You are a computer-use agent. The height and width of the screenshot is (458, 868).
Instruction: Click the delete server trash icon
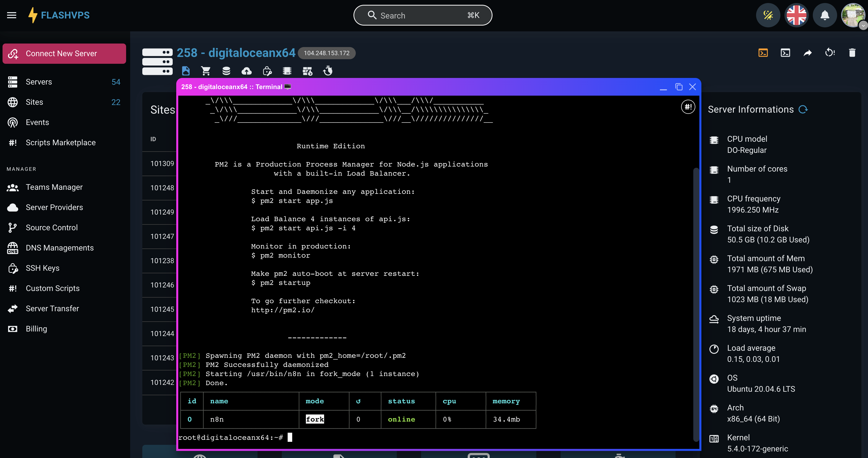[x=852, y=53]
